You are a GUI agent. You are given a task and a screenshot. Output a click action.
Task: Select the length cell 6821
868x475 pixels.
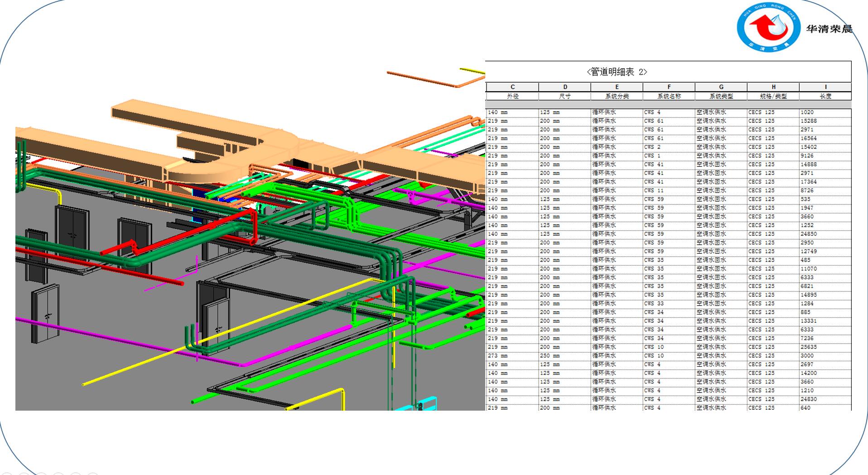click(x=825, y=286)
